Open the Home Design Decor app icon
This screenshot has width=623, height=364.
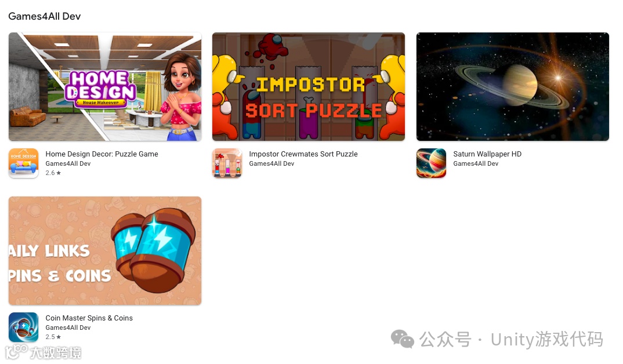(x=23, y=163)
